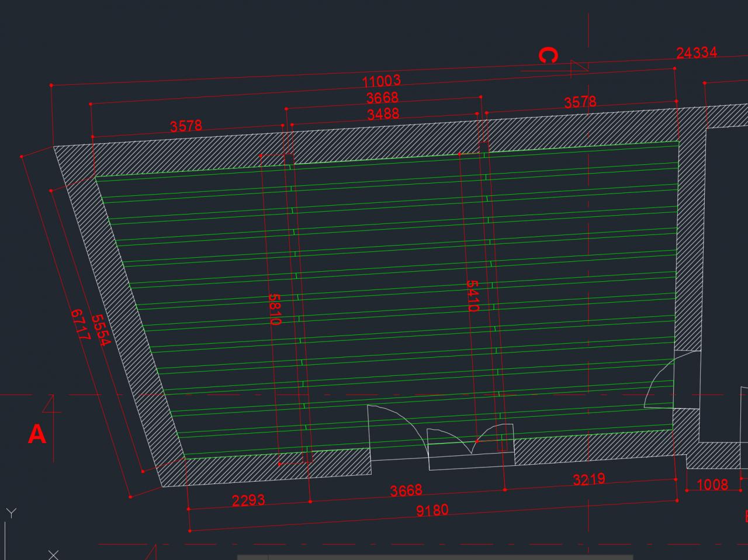Select the 1008 dimension text
The height and width of the screenshot is (560, 748).
pyautogui.click(x=712, y=485)
